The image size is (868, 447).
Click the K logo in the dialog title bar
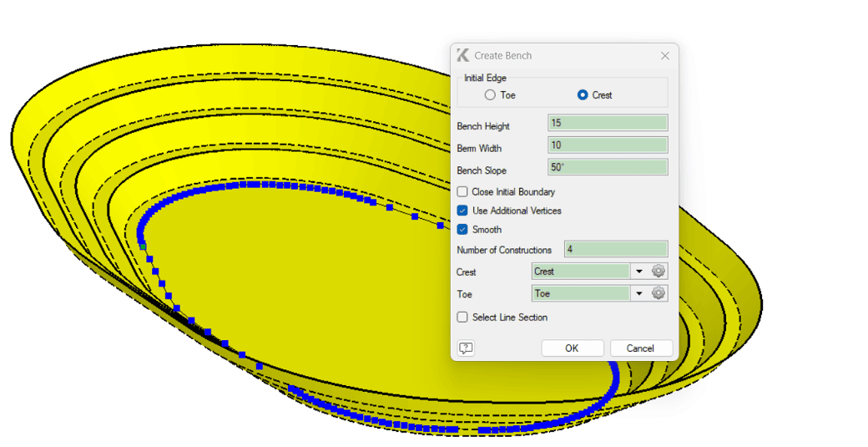tap(463, 56)
